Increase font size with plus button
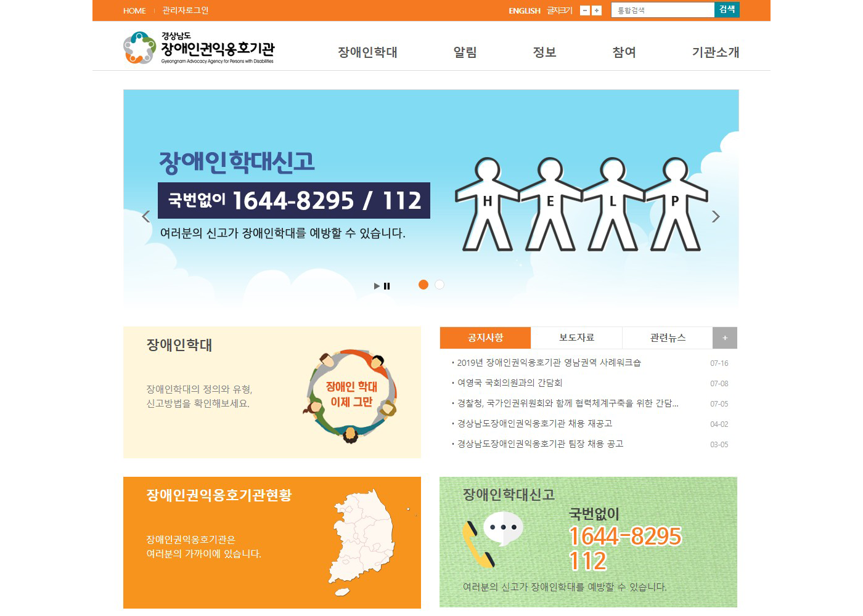Viewport: 863px width, 616px height. (x=597, y=10)
